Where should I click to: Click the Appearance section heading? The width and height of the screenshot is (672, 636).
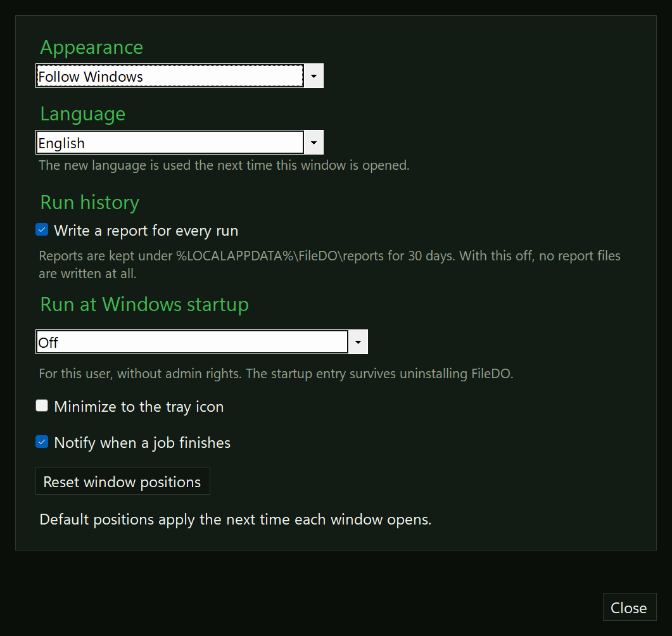point(92,47)
